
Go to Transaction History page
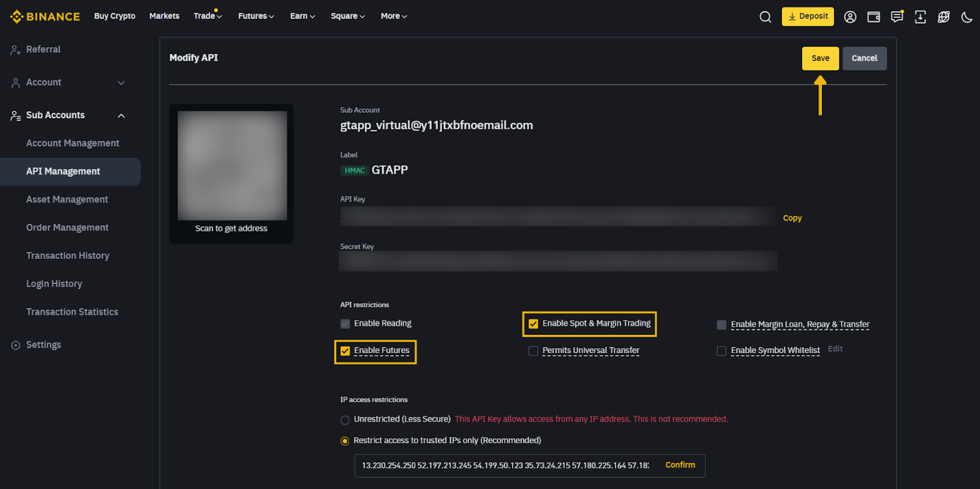pyautogui.click(x=67, y=256)
